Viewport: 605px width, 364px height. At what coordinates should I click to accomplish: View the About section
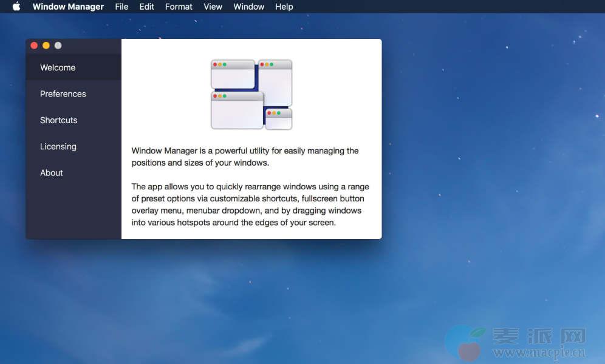point(52,173)
